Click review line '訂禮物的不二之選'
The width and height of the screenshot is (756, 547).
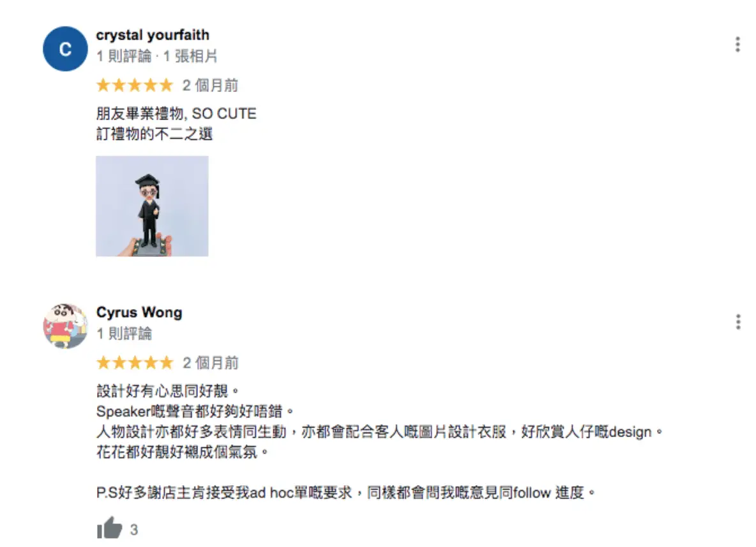pyautogui.click(x=155, y=134)
